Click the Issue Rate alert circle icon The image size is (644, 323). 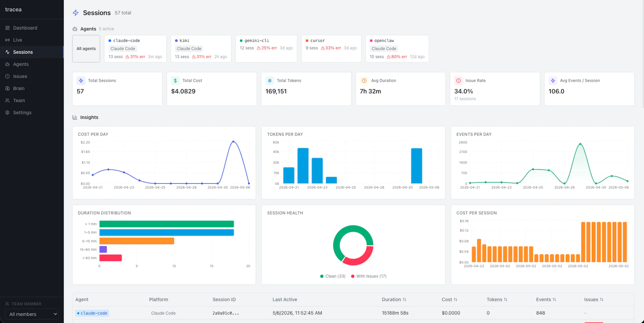458,81
